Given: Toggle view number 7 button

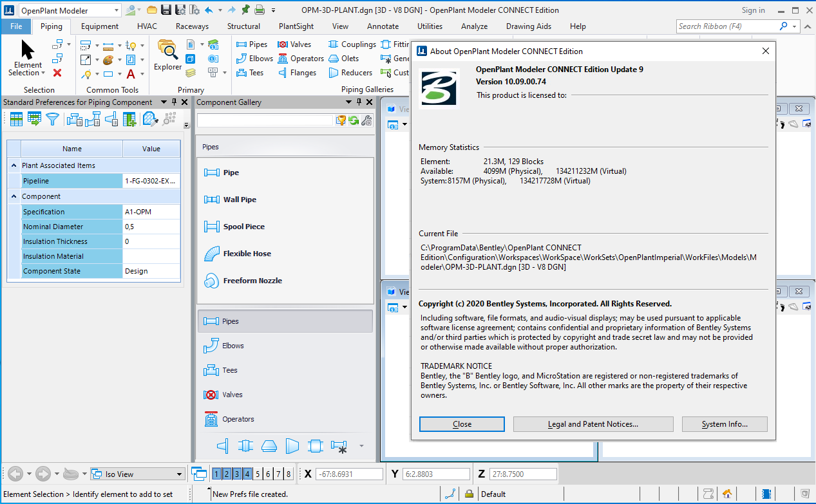Looking at the screenshot, I should coord(278,474).
